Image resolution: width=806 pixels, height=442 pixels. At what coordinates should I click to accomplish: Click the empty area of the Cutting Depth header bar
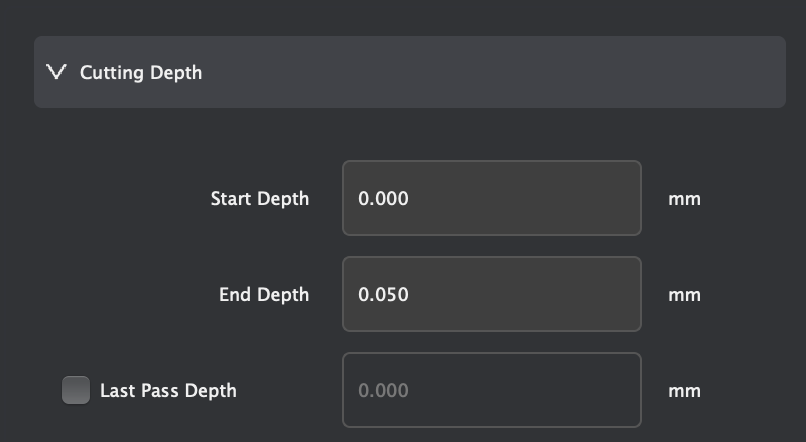coord(500,72)
